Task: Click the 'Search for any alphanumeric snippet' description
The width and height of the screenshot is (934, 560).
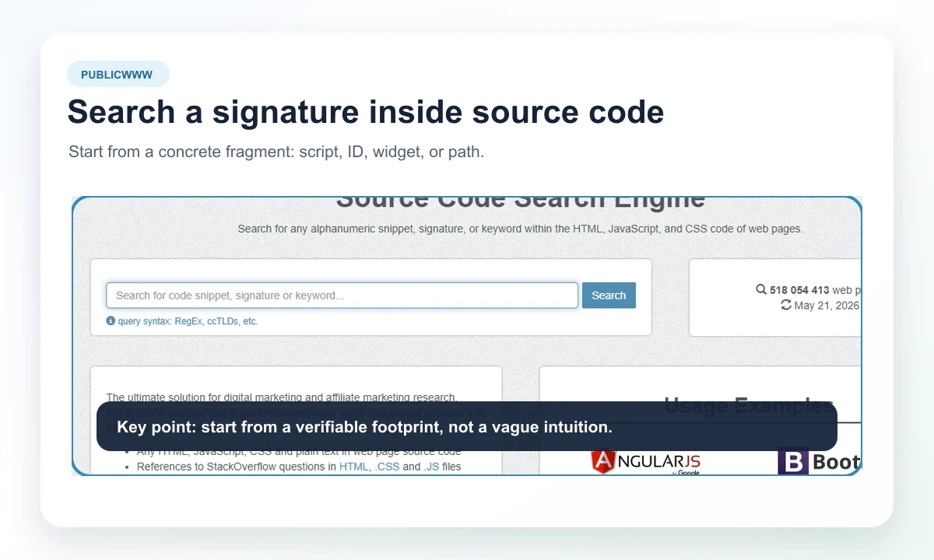Action: [520, 229]
